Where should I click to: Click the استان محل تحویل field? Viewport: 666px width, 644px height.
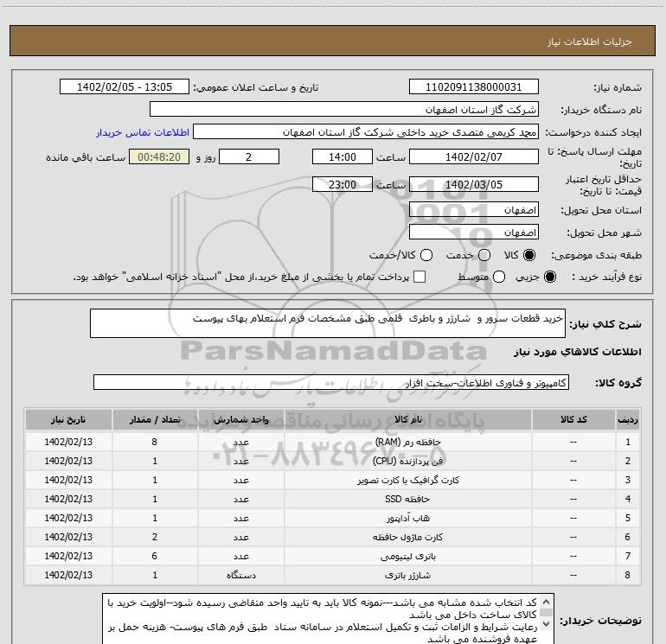point(474,210)
